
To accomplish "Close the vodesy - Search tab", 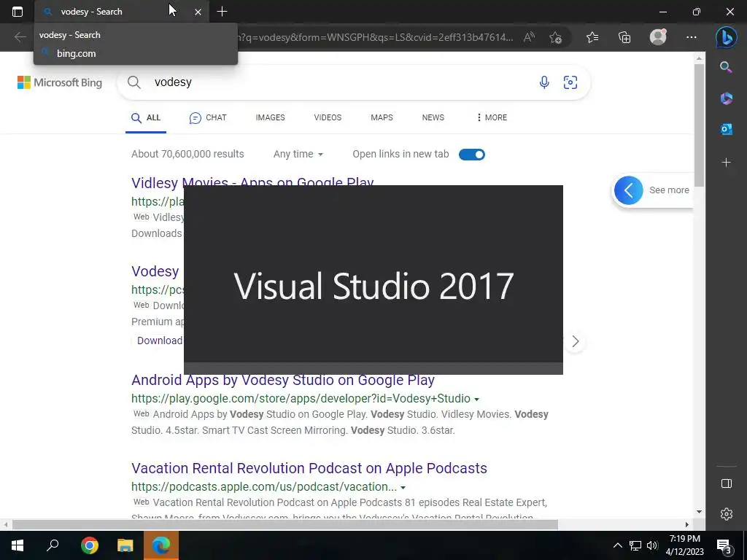I will [198, 12].
